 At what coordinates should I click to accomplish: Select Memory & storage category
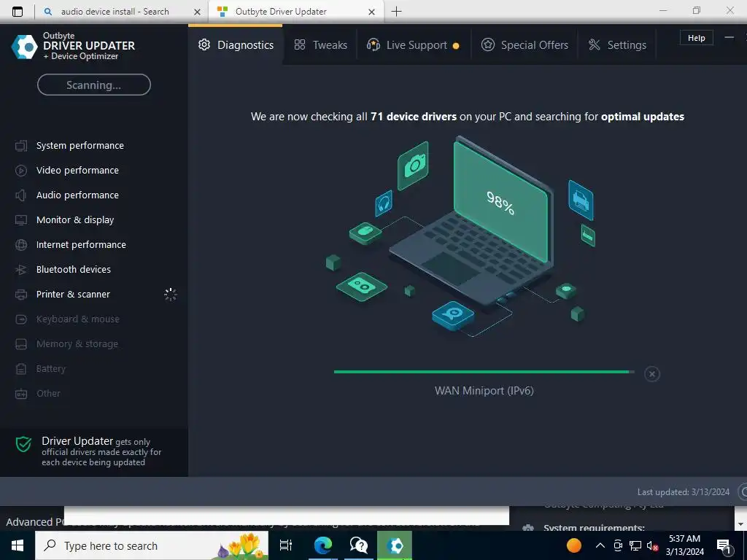77,343
